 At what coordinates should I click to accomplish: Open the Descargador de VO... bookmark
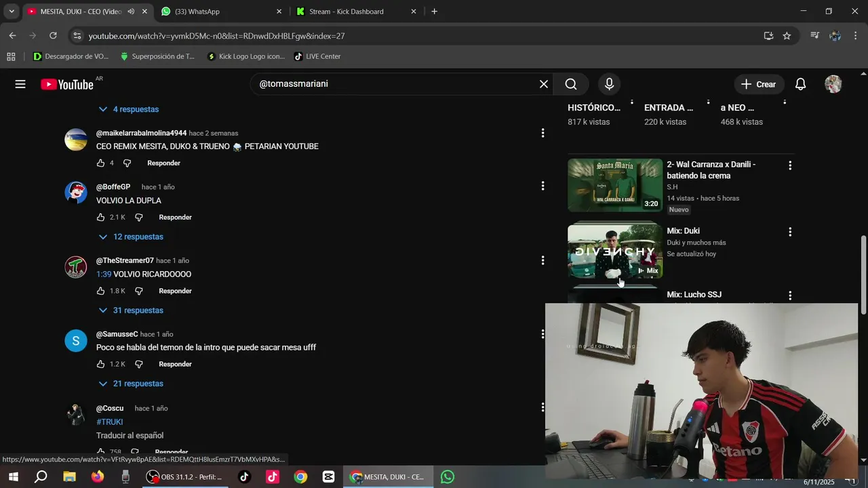[71, 56]
